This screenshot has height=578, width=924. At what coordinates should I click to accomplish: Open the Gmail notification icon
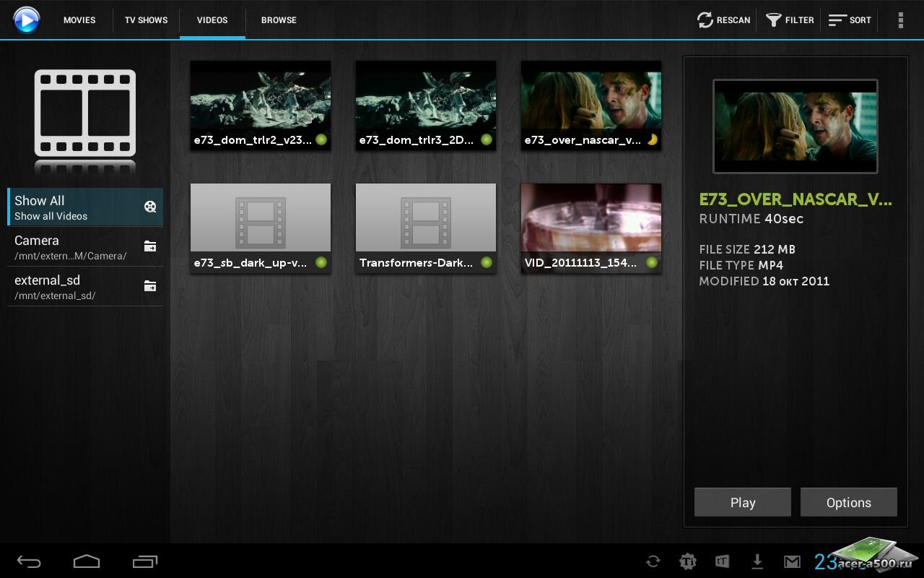pyautogui.click(x=792, y=561)
